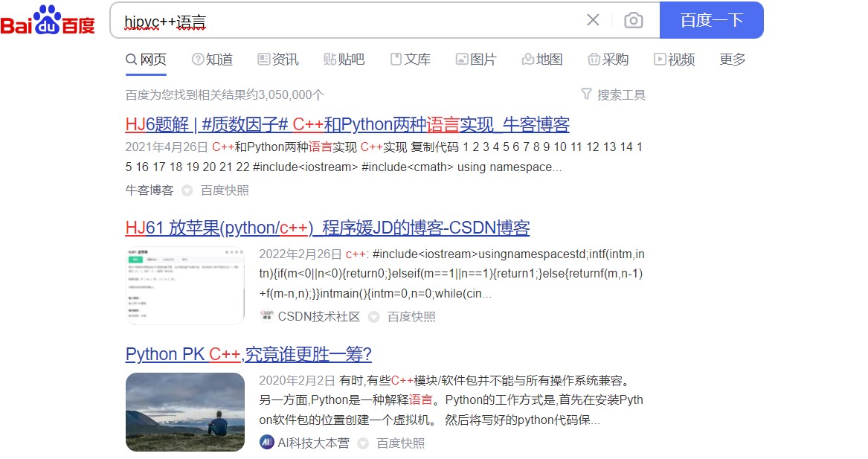868x459 pixels.
Task: Click the date 2022年2月26日 in second result
Action: 300,254
